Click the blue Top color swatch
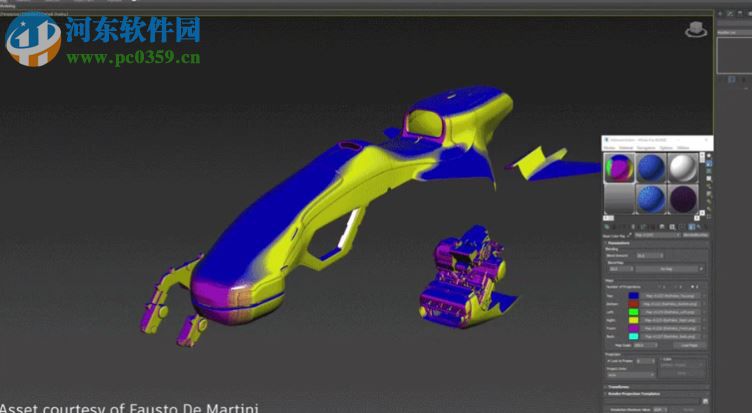The height and width of the screenshot is (413, 752). click(x=634, y=296)
